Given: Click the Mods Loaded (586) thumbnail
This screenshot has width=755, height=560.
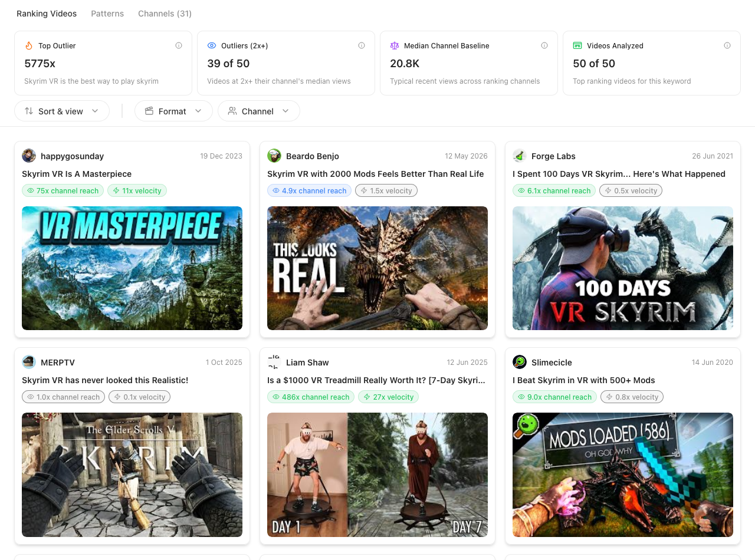Looking at the screenshot, I should pos(623,475).
